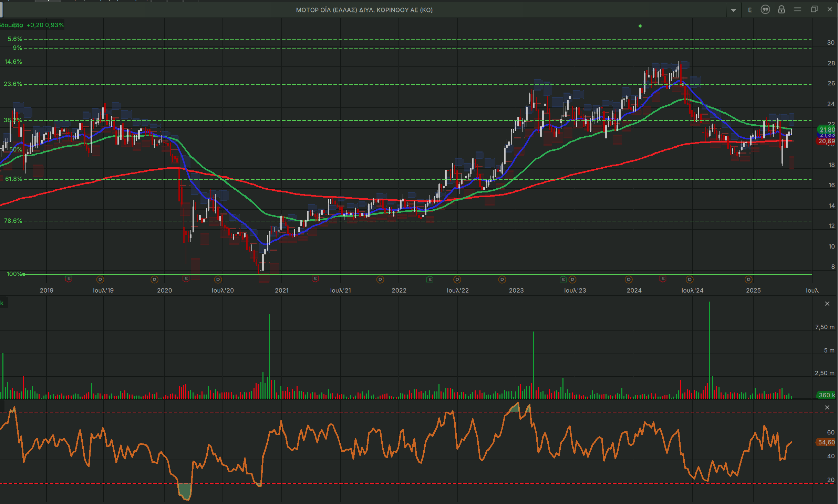Select the 50% Fibonacci level label
838x504 pixels.
click(x=16, y=150)
